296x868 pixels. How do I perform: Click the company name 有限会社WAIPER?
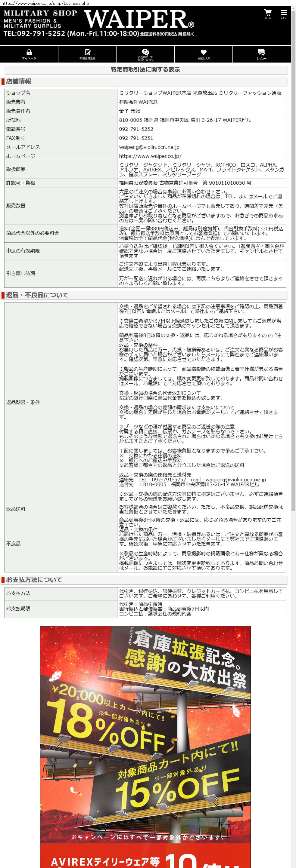point(138,102)
